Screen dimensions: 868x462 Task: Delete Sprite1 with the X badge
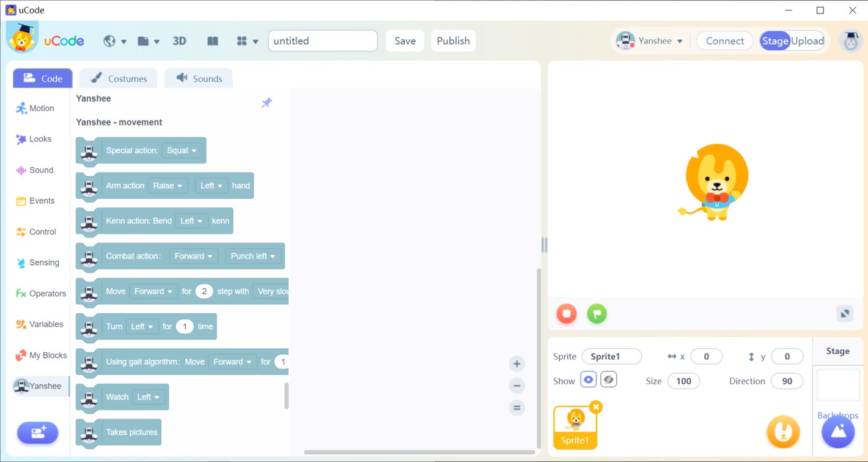click(x=595, y=407)
